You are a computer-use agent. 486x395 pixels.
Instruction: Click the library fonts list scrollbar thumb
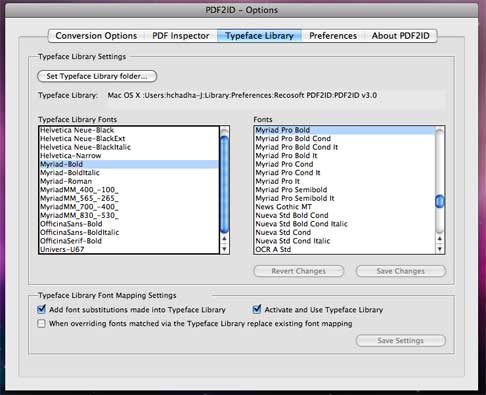(x=225, y=184)
